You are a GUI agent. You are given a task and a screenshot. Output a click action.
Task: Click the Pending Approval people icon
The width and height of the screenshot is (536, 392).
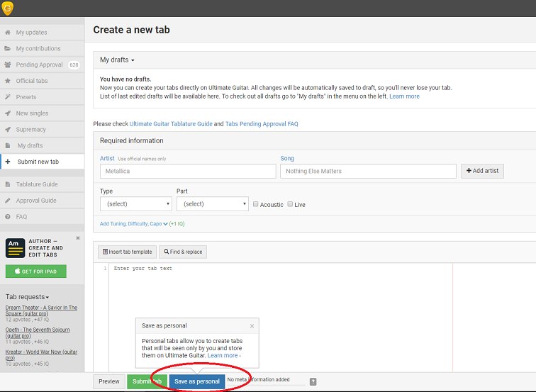(8, 65)
